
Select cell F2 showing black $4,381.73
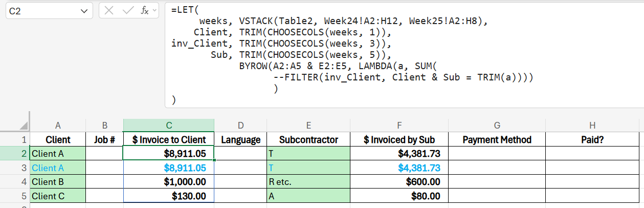coord(399,153)
